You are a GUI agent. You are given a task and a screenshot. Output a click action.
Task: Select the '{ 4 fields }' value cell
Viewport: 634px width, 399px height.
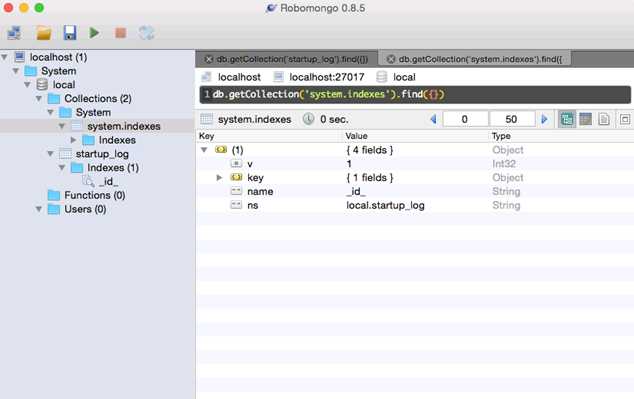point(370,150)
